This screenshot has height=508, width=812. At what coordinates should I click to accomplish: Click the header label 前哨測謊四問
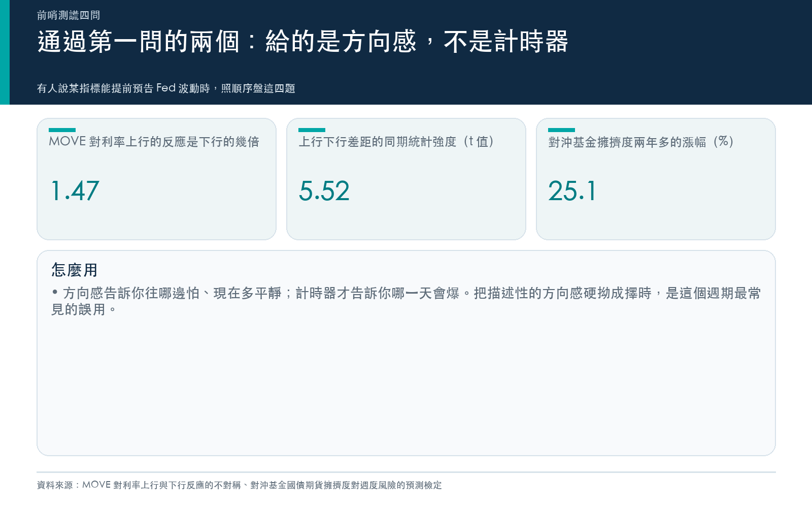point(69,15)
